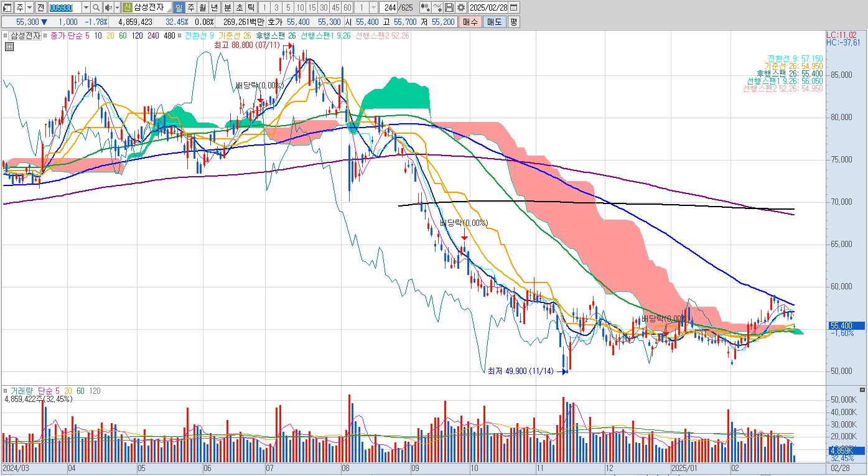
Task: Click the 거래량 단순 volume legend
Action: [x=34, y=391]
